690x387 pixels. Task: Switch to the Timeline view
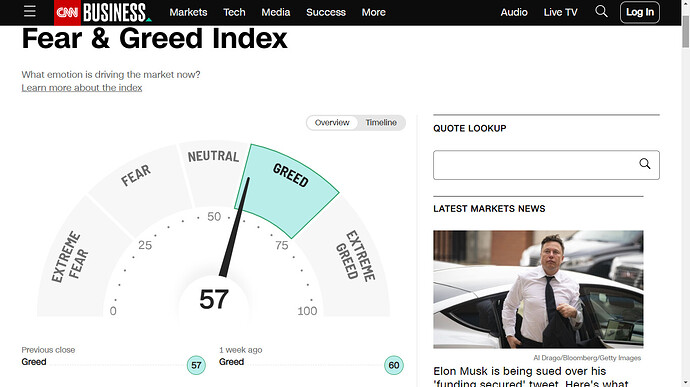[x=381, y=122]
